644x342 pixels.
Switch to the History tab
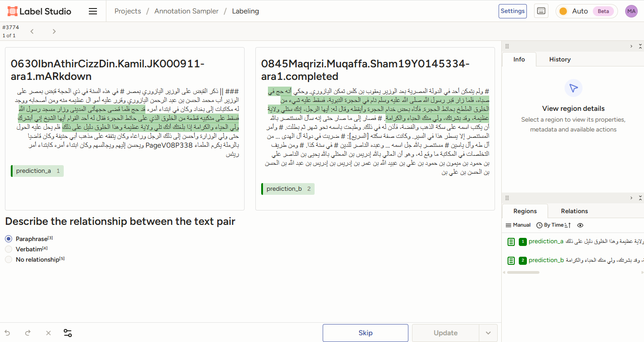(x=560, y=59)
